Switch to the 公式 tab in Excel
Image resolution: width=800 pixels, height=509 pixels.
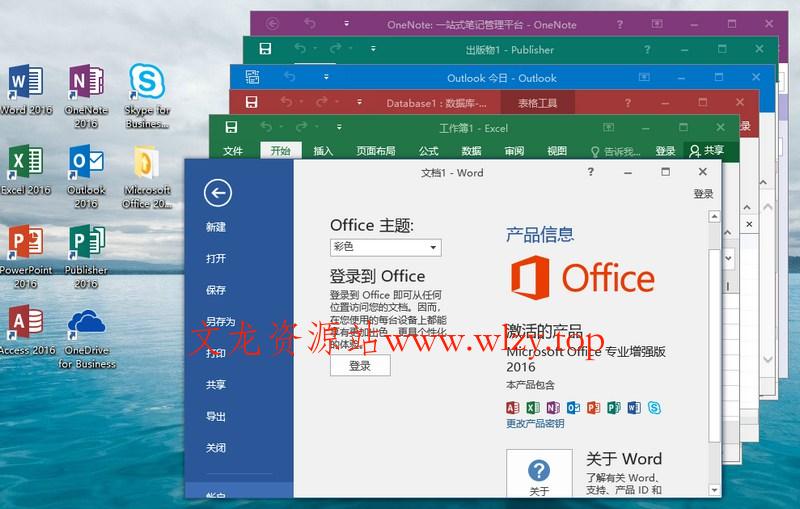[x=429, y=151]
